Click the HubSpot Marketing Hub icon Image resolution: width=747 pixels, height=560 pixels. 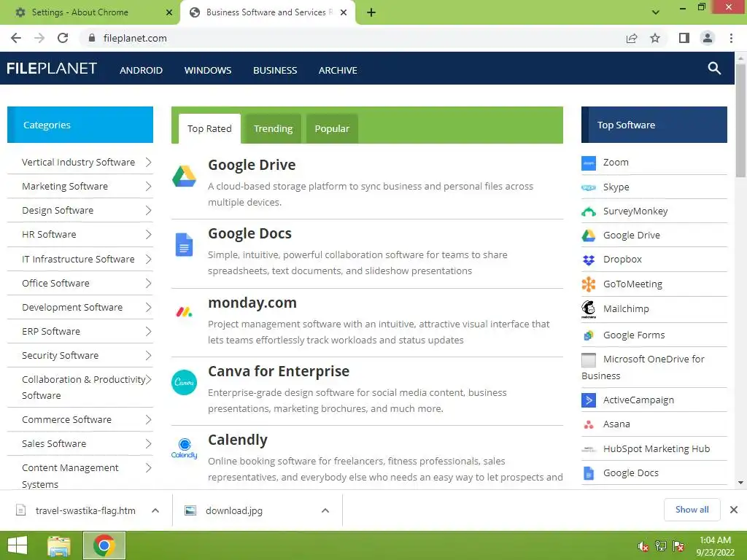(x=589, y=449)
